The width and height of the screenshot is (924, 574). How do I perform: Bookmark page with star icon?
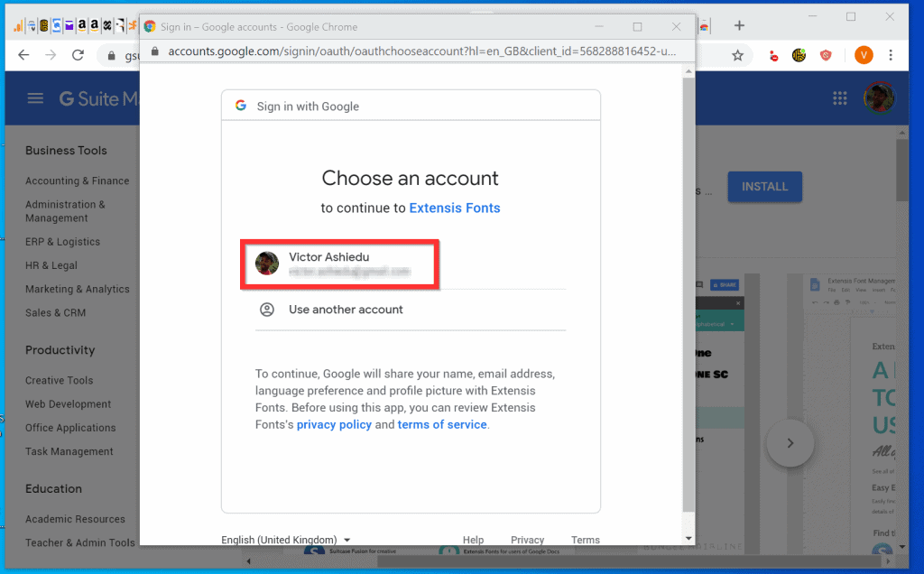pos(737,55)
